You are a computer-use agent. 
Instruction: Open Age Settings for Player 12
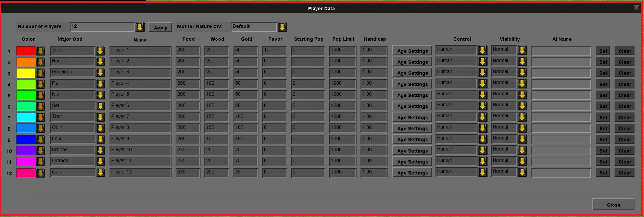412,173
